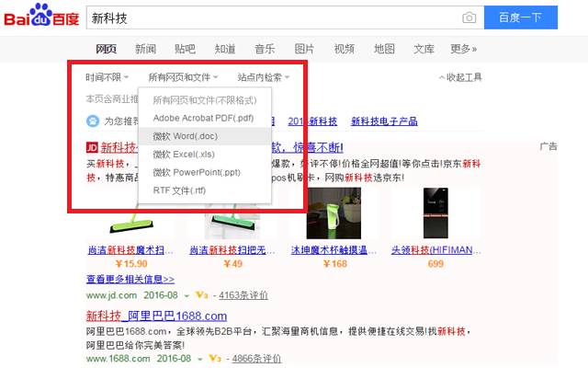
Task: Collapse search tools via 收起工具
Action: (x=460, y=77)
